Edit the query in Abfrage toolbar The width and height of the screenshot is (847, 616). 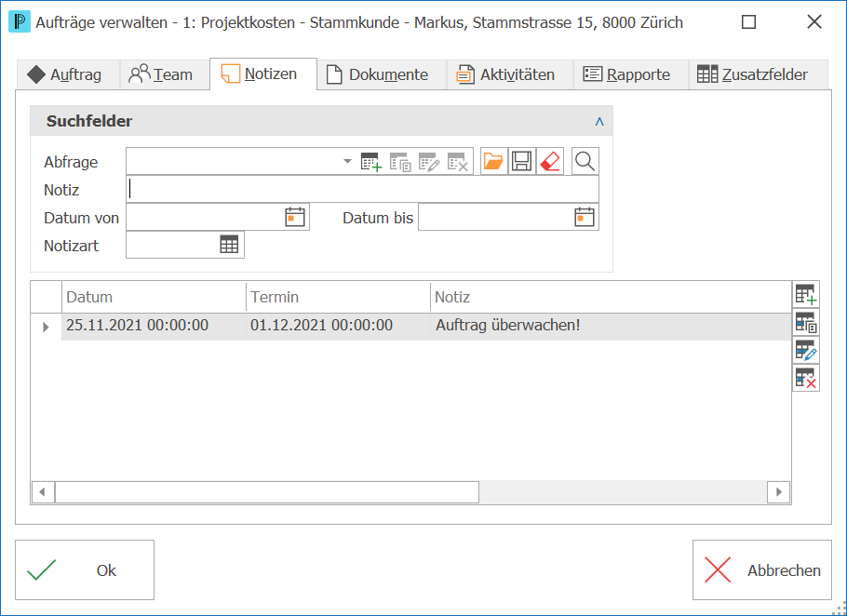click(429, 161)
